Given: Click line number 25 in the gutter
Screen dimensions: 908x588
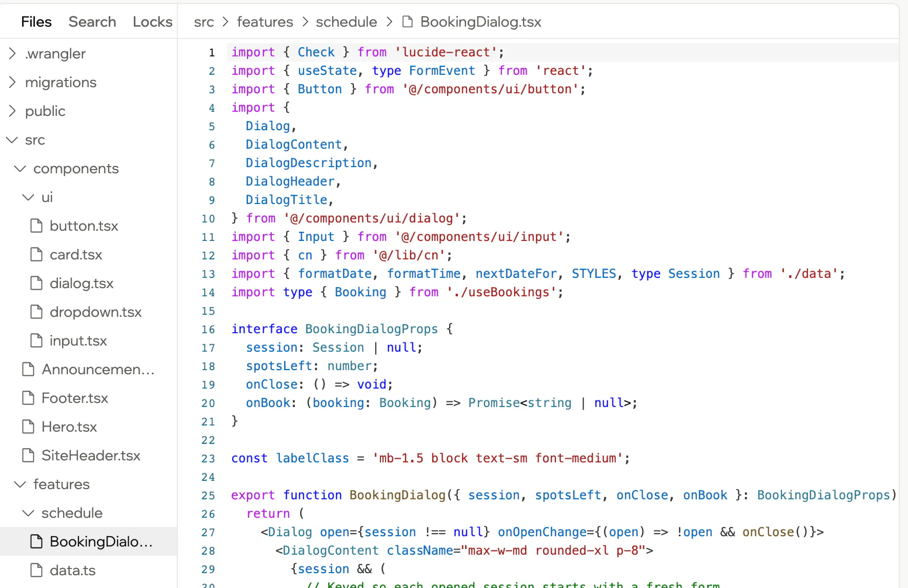Looking at the screenshot, I should point(208,495).
